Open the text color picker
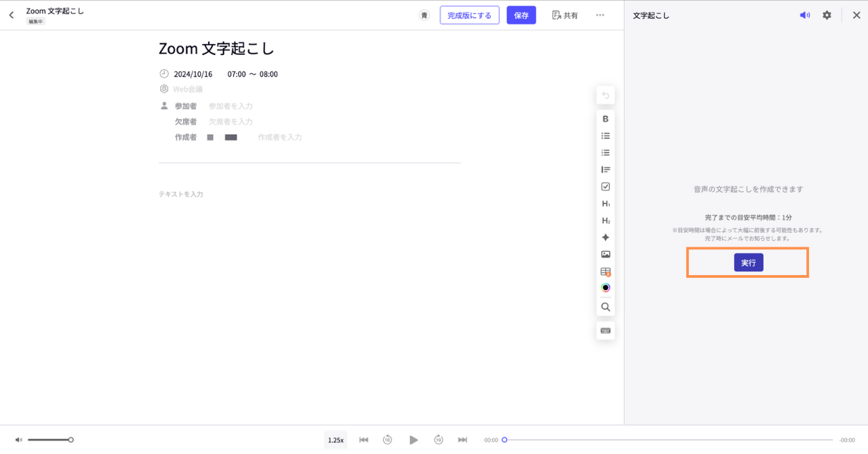Viewport: 868px width, 454px height. pos(606,288)
